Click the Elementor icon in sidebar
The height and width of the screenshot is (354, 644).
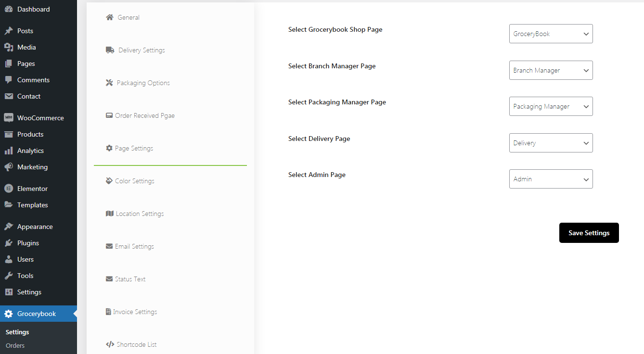[x=9, y=189]
